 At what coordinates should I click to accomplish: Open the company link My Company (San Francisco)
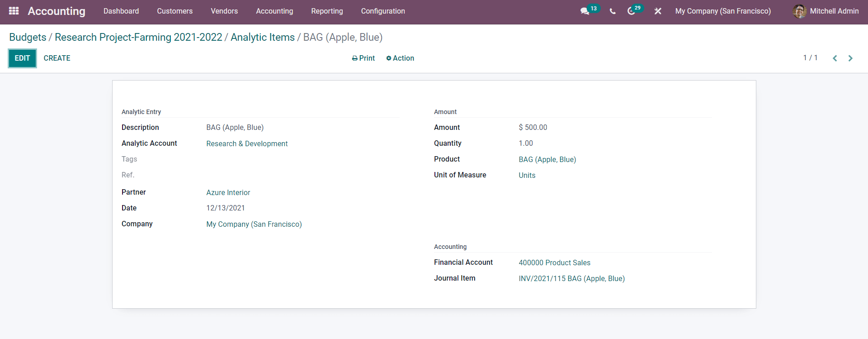coord(254,224)
